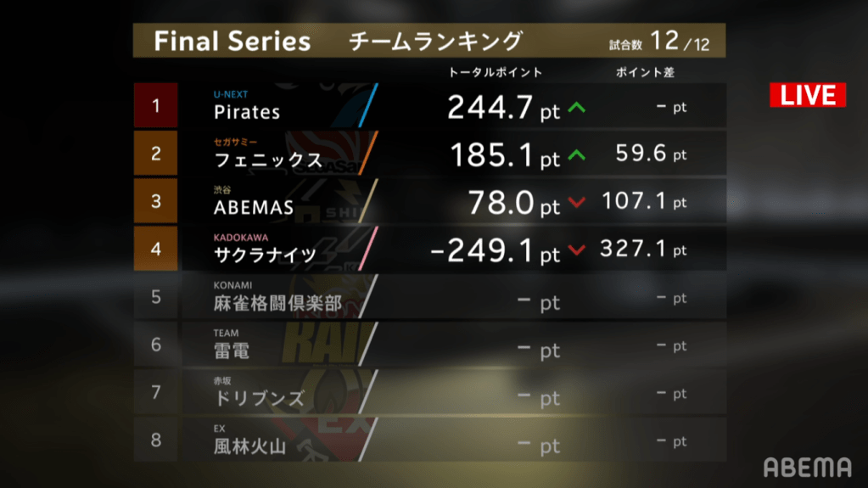Select the rank 4 number box
The width and height of the screenshot is (868, 488).
(155, 249)
